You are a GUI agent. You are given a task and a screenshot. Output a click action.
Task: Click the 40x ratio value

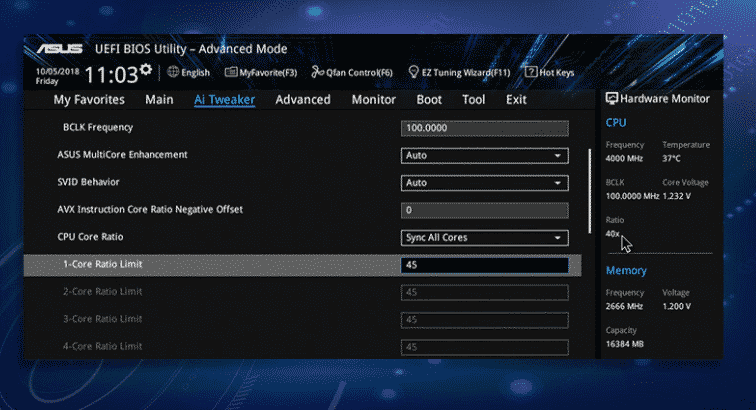tap(612, 234)
